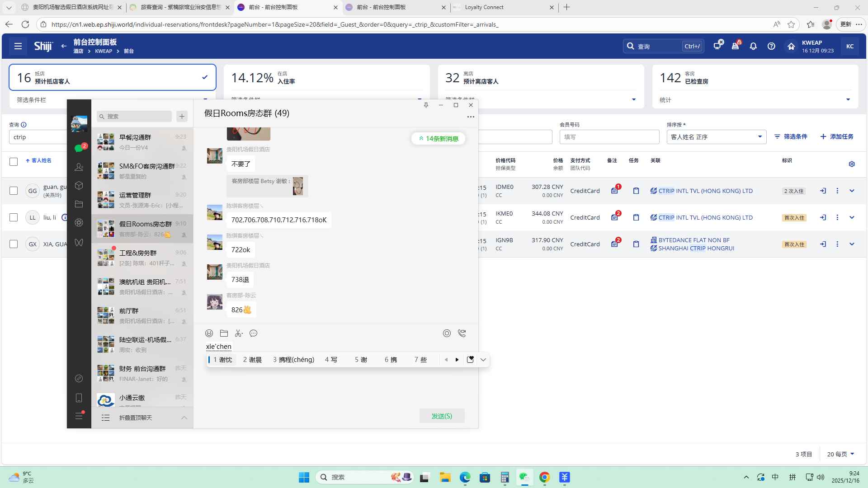Click the emoji icon in chat toolbar
Screen dimensions: 868x488
click(209, 333)
